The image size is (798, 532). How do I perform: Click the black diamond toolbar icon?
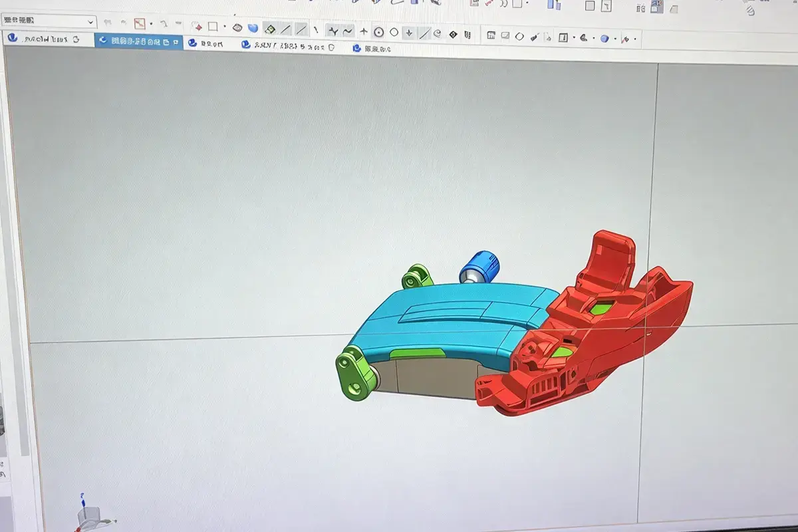point(454,34)
